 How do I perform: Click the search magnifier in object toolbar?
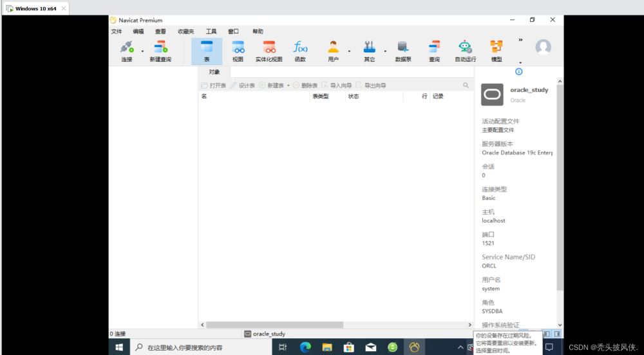point(466,86)
